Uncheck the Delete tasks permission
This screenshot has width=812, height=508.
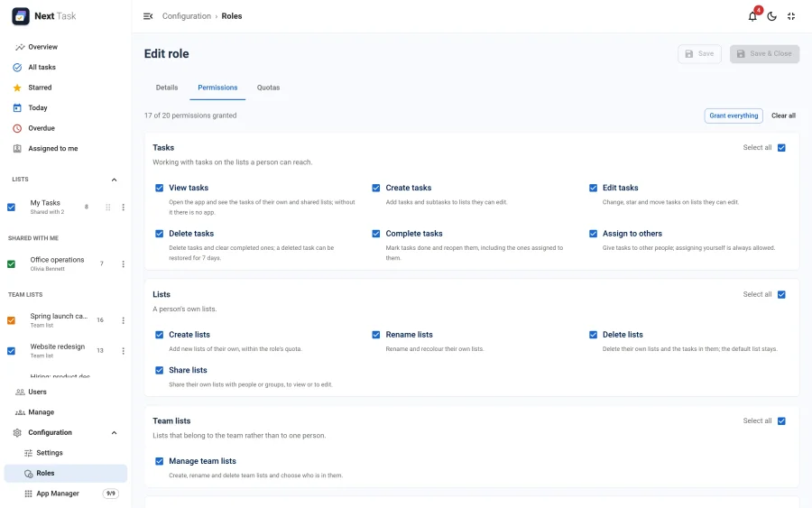pyautogui.click(x=160, y=234)
